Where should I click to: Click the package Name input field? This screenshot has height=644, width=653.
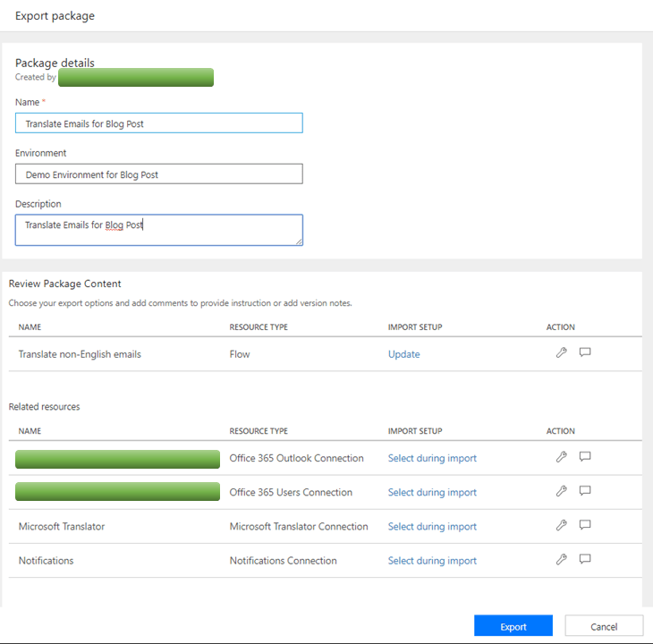click(159, 123)
